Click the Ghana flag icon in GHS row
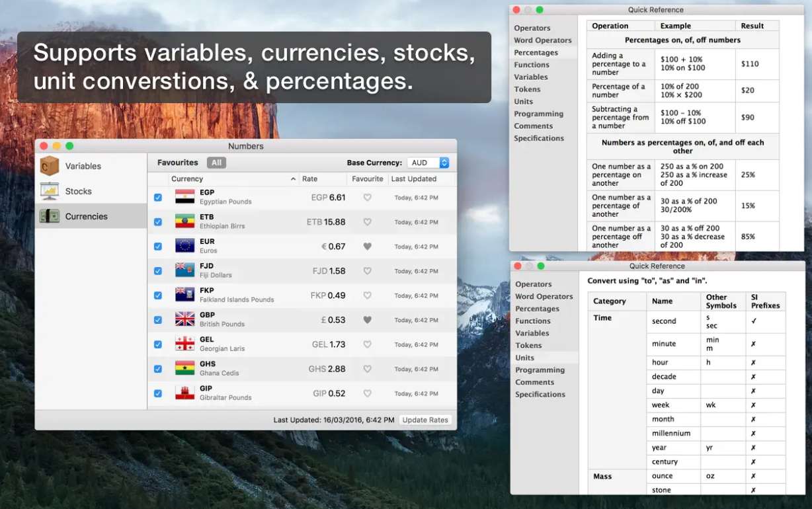This screenshot has height=509, width=812. tap(184, 368)
